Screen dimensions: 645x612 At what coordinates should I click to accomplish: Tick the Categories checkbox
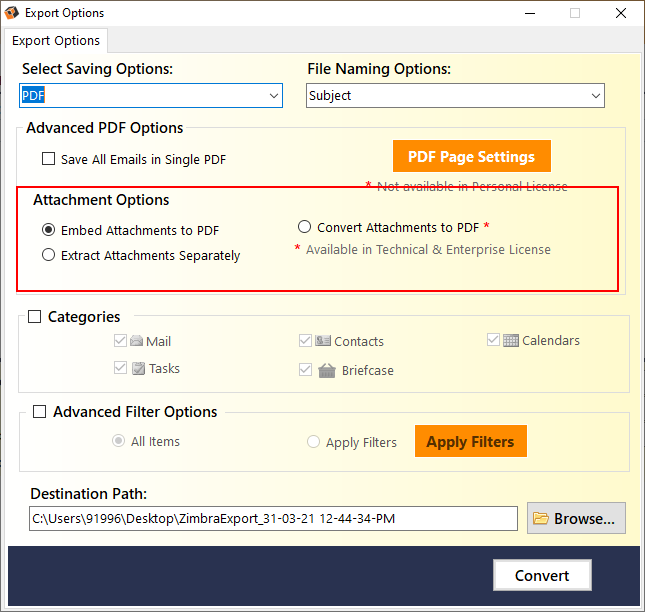(x=35, y=317)
